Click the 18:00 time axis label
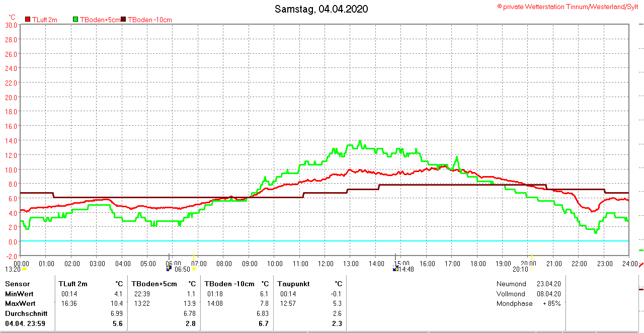The image size is (644, 333). click(478, 264)
